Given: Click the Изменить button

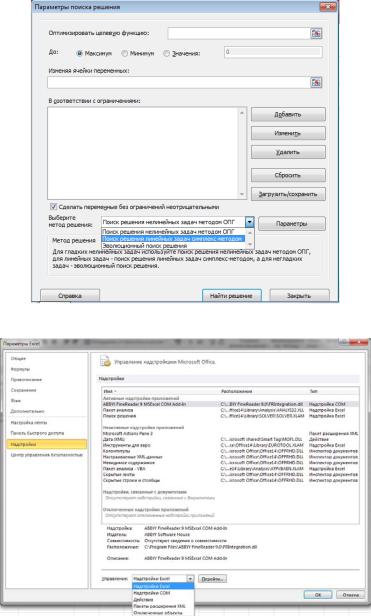Looking at the screenshot, I should pyautogui.click(x=288, y=133).
